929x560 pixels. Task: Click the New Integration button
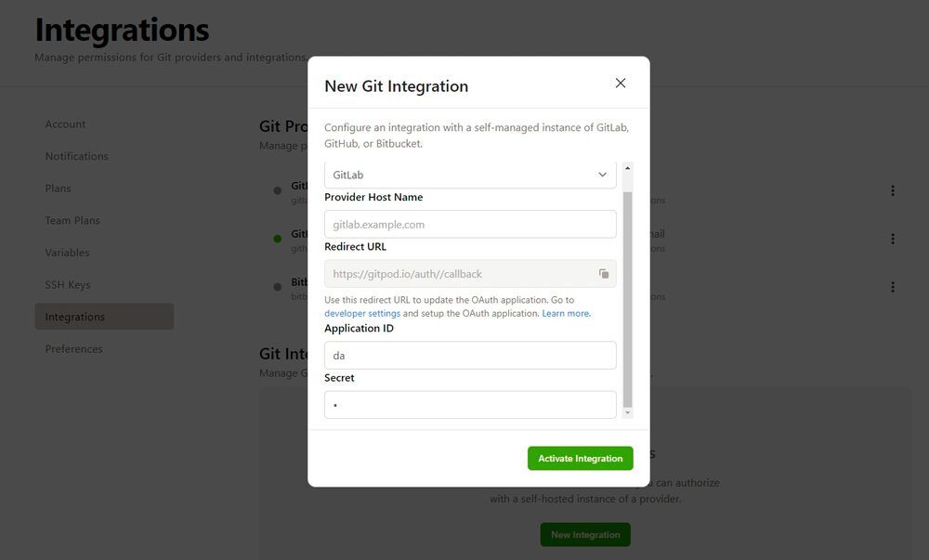coord(585,535)
